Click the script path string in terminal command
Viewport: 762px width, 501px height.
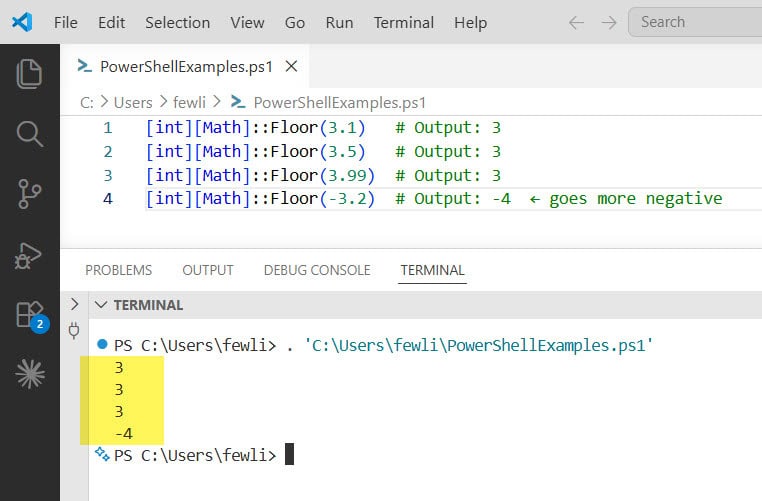click(x=479, y=345)
